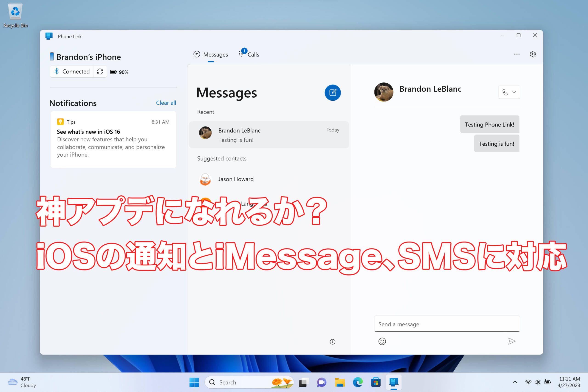Switch to the Messages tab
This screenshot has width=588, height=392.
(x=211, y=54)
